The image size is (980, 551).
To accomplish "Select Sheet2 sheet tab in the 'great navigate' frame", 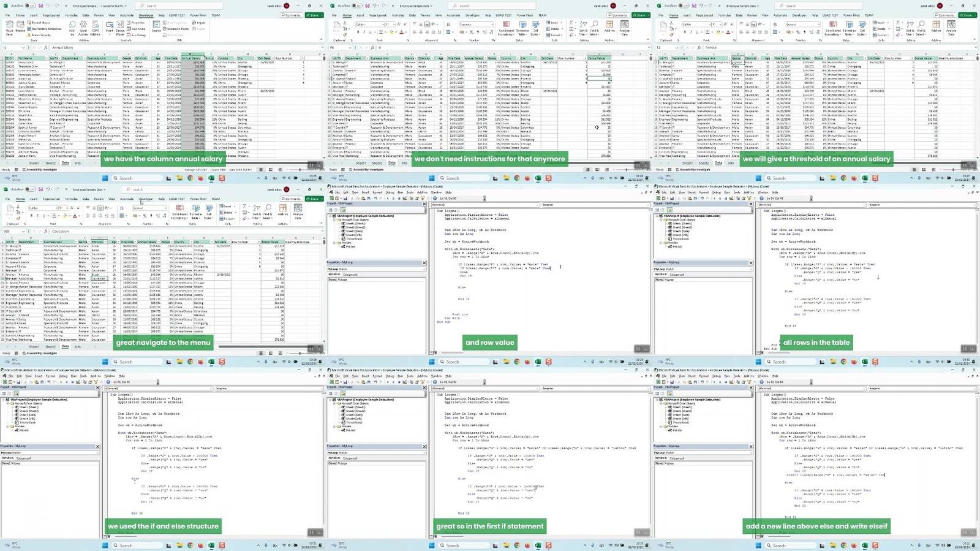I will (x=50, y=347).
